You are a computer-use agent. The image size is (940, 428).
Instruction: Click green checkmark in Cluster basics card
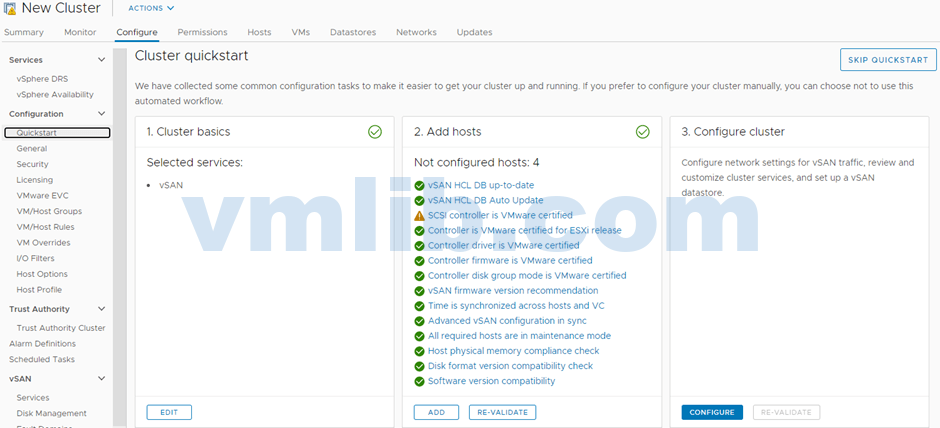[375, 132]
